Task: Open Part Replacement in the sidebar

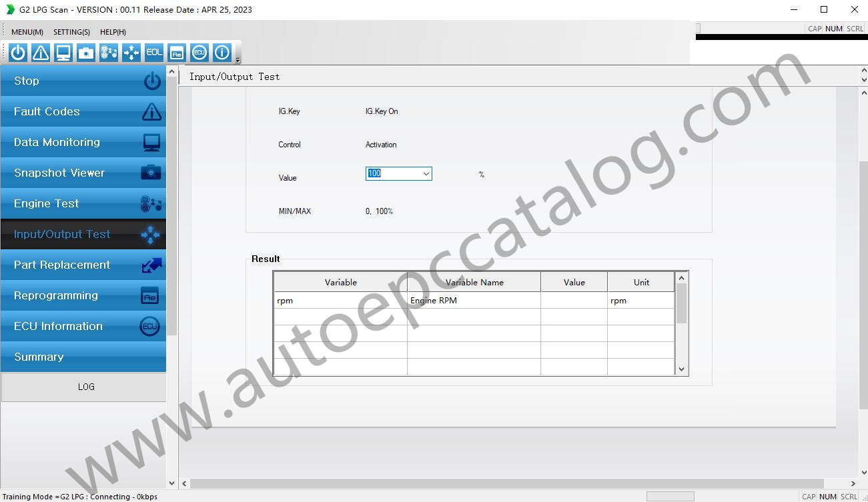Action: pyautogui.click(x=83, y=265)
